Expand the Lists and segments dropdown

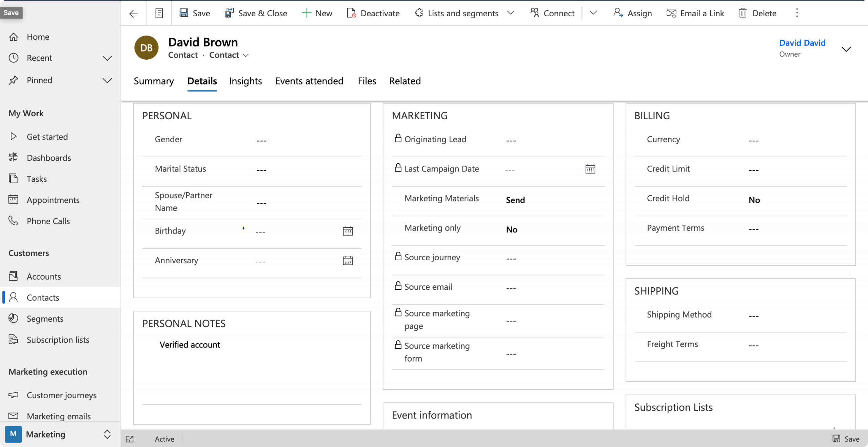(512, 13)
